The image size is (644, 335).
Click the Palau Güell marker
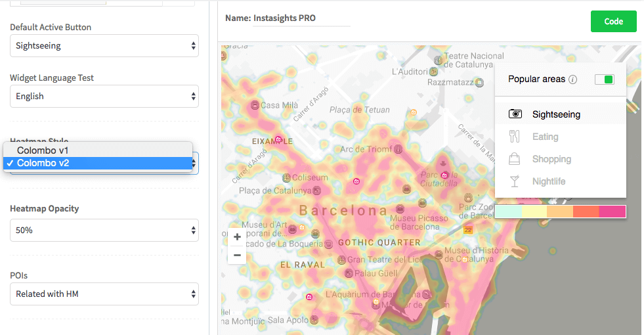pos(349,273)
